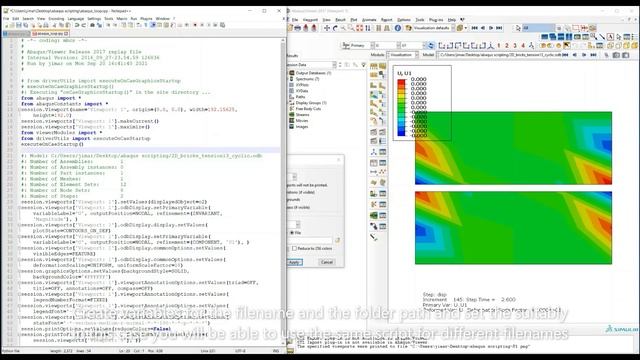Click the dark blue swatch in U1 legend
The height and width of the screenshot is (360, 640).
tap(401, 133)
